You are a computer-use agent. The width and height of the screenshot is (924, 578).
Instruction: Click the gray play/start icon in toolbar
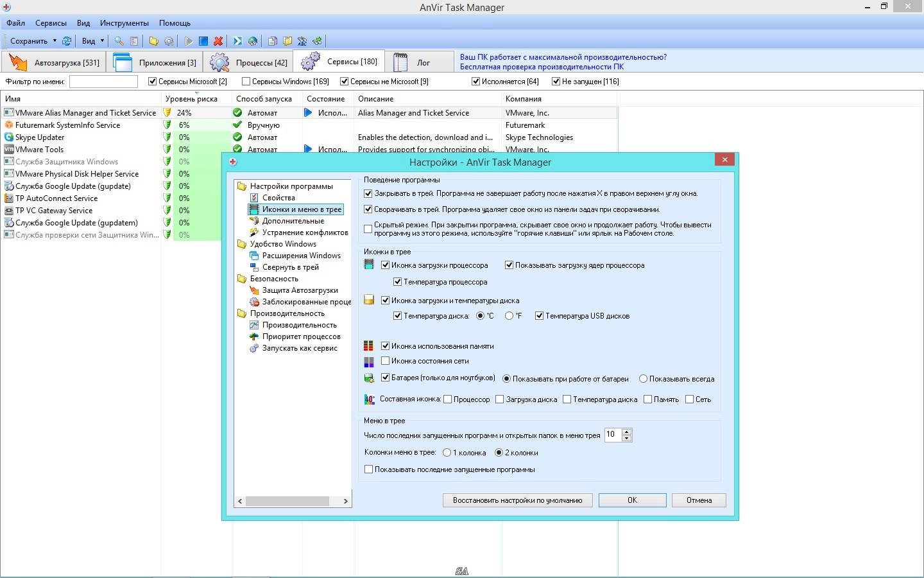click(189, 40)
